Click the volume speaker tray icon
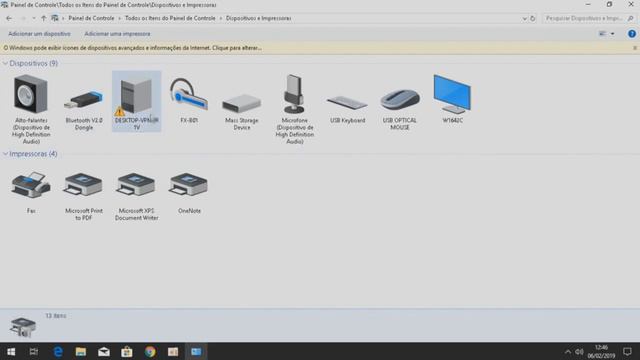Image resolution: width=640 pixels, height=360 pixels. 579,351
